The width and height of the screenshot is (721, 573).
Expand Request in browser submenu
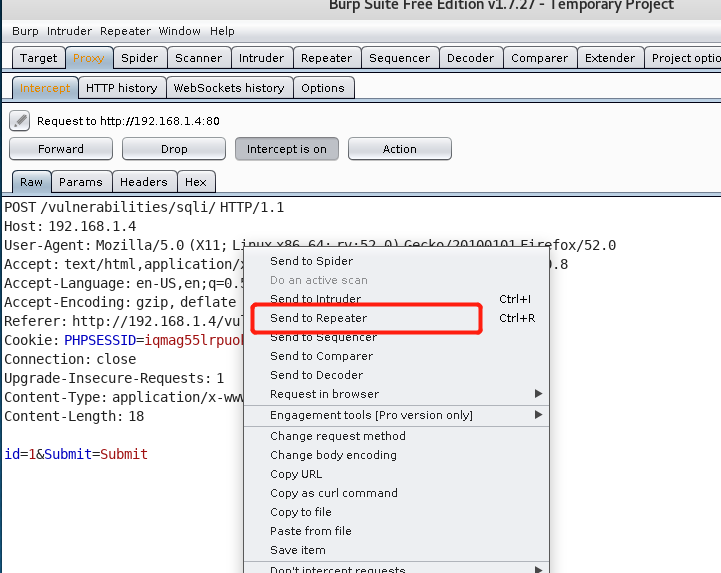[x=396, y=394]
